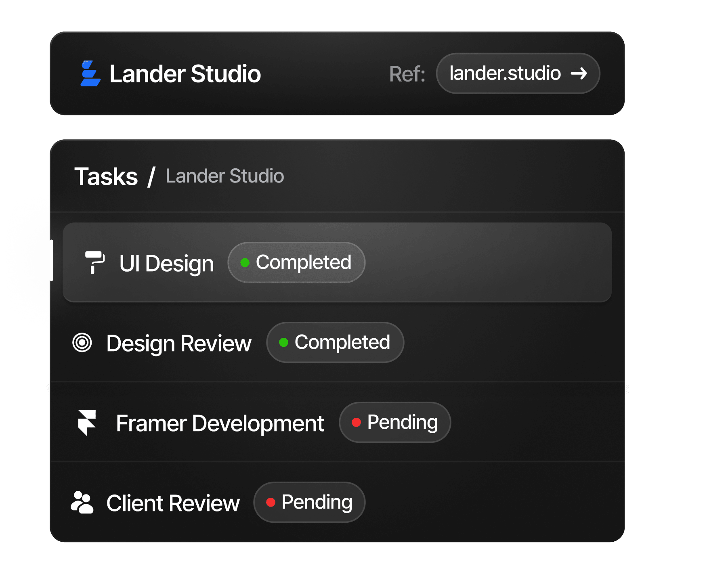The height and width of the screenshot is (572, 728).
Task: Click the Lander Studio breadcrumb label
Action: click(x=224, y=176)
